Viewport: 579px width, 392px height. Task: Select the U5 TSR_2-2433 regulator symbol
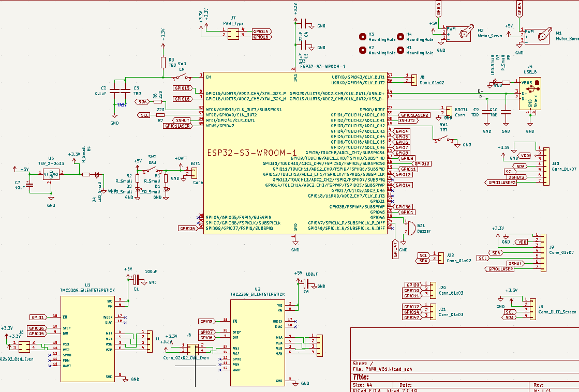pos(51,175)
